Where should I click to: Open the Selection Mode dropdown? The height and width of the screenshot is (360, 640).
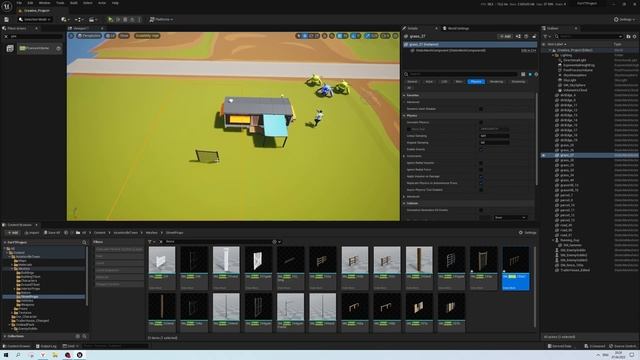pos(34,19)
